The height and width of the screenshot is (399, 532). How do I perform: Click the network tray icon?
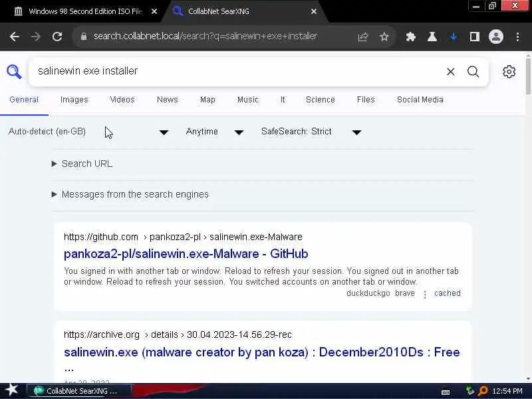pyautogui.click(x=470, y=391)
